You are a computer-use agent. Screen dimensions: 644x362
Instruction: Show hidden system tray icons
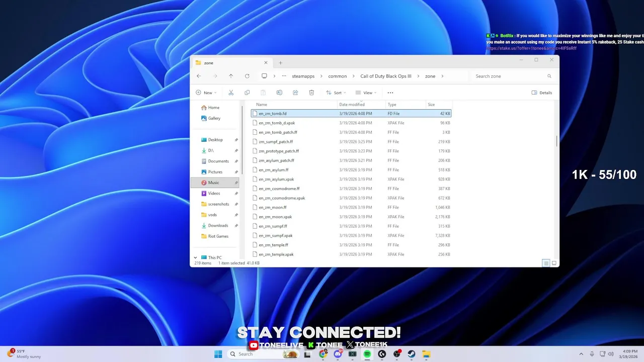tap(581, 354)
